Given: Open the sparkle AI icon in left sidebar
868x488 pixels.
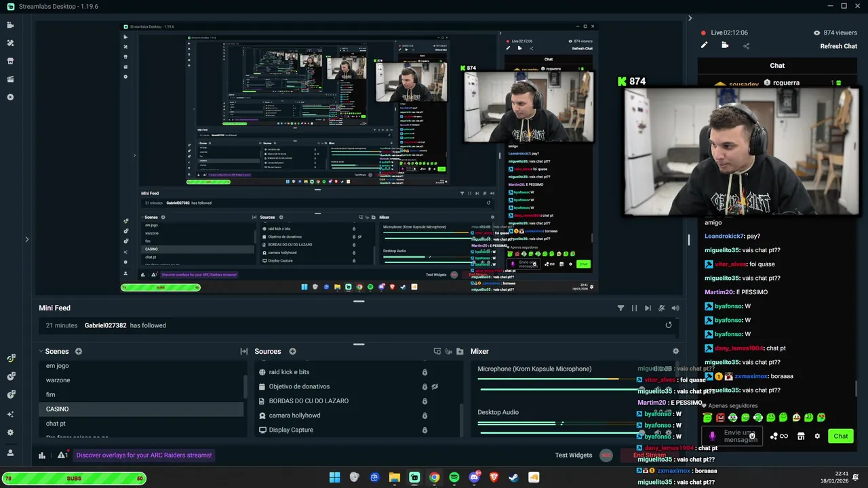Looking at the screenshot, I should (x=10, y=414).
